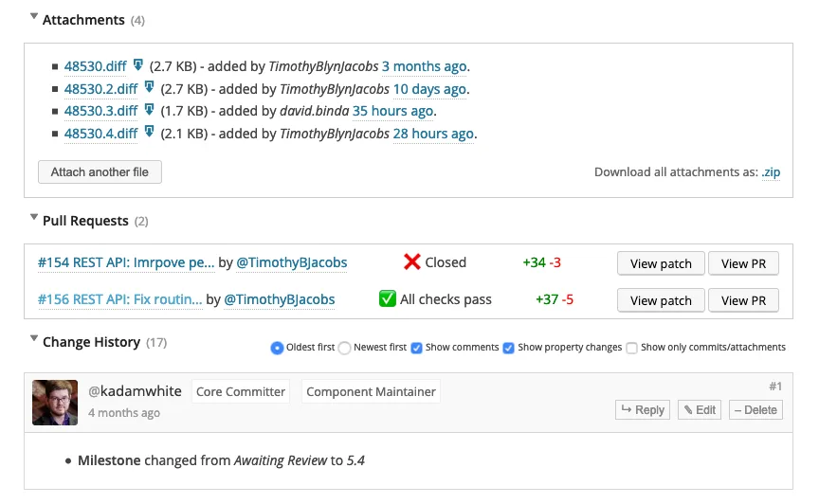This screenshot has height=504, width=819.
Task: Select the Oldest first radio option
Action: pyautogui.click(x=277, y=348)
